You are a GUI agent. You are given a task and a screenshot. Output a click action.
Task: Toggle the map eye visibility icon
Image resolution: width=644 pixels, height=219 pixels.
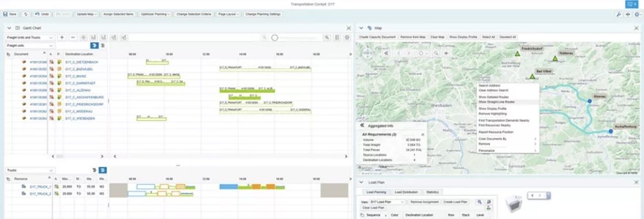[446, 53]
